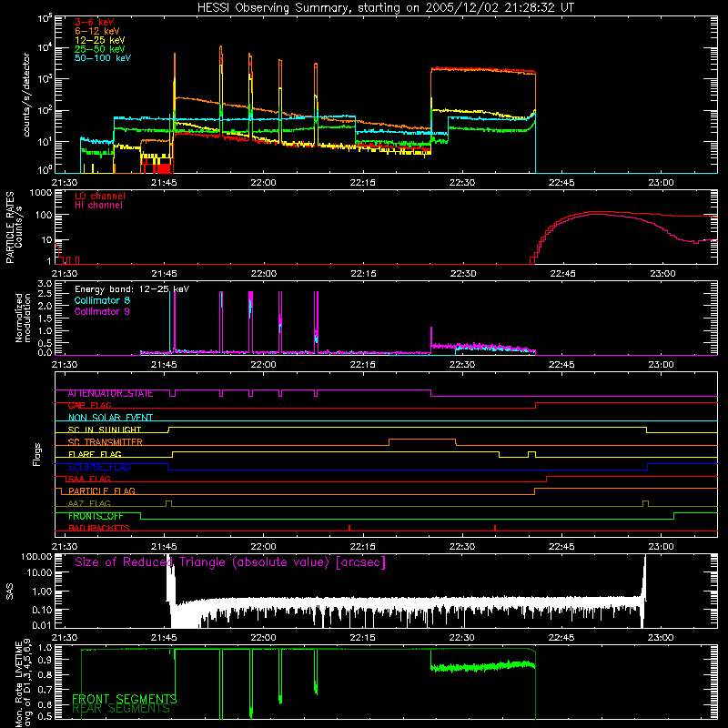Click the Normalized modulation axis label
This screenshot has height=728, width=728.
click(x=23, y=318)
